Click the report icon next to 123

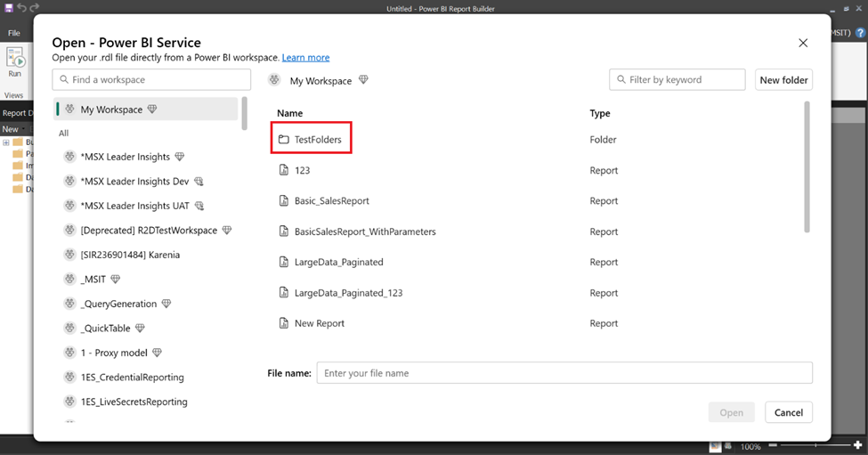point(283,170)
